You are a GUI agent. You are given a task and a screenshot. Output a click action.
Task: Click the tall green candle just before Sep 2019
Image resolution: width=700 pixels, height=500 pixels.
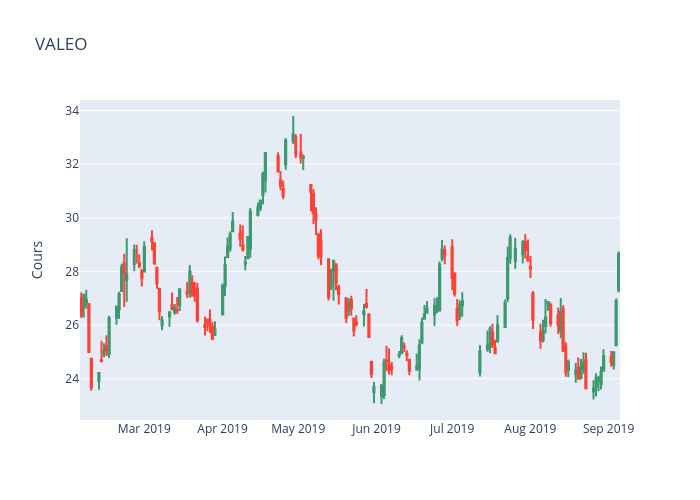click(616, 322)
